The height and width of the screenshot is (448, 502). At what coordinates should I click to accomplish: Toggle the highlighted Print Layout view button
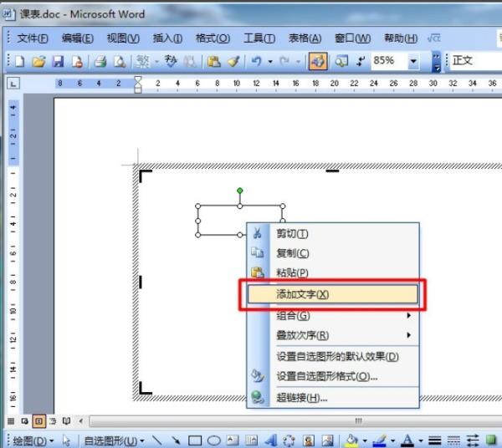(x=38, y=421)
